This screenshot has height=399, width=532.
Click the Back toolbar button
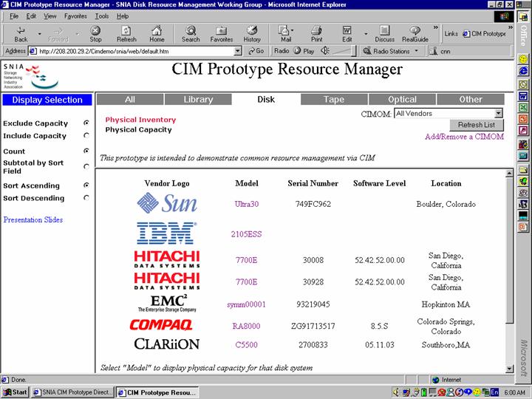21,34
